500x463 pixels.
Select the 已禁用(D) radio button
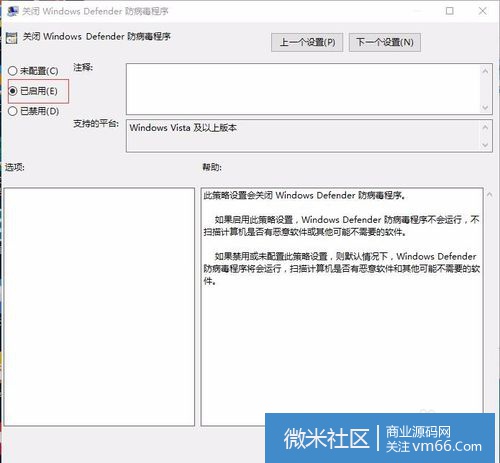[13, 111]
